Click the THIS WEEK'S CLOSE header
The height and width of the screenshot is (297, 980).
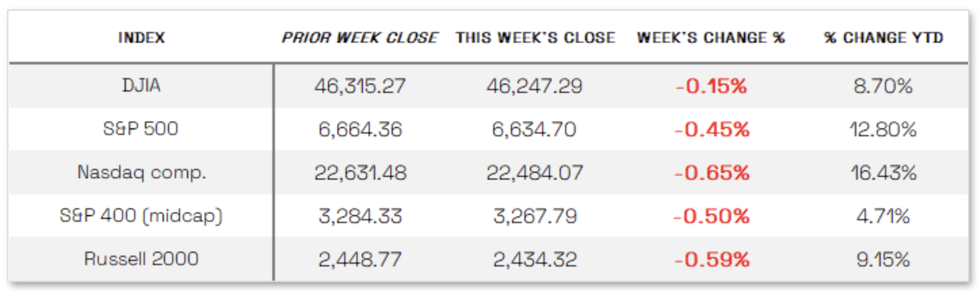coord(535,37)
